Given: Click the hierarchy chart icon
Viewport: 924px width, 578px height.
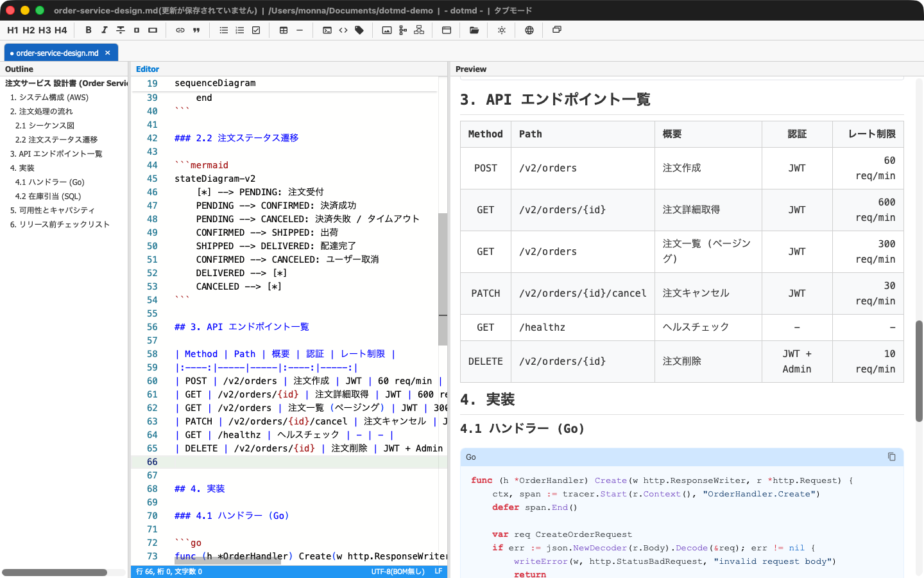Looking at the screenshot, I should 419,30.
